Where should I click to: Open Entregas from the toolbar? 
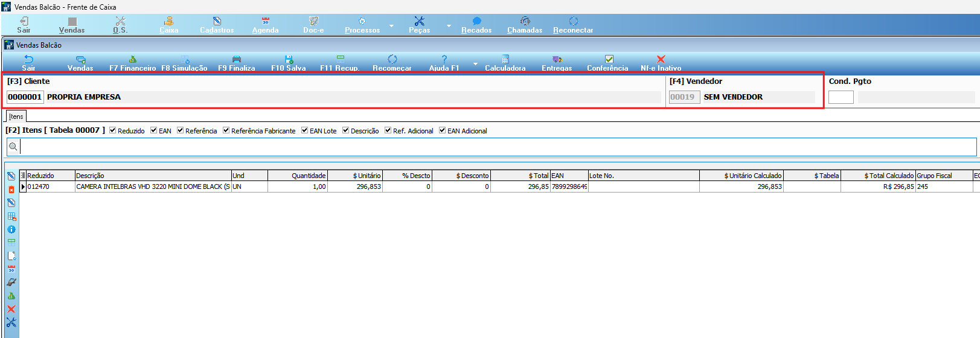(x=557, y=63)
